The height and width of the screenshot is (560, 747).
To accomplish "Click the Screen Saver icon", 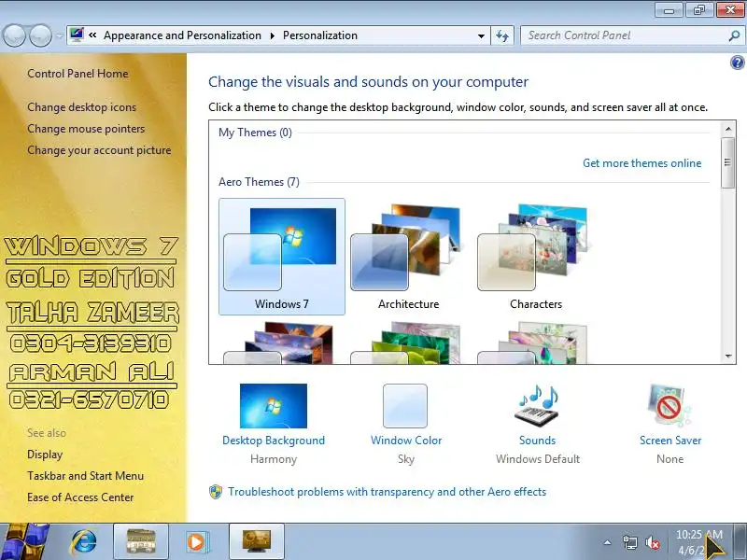I will 669,406.
